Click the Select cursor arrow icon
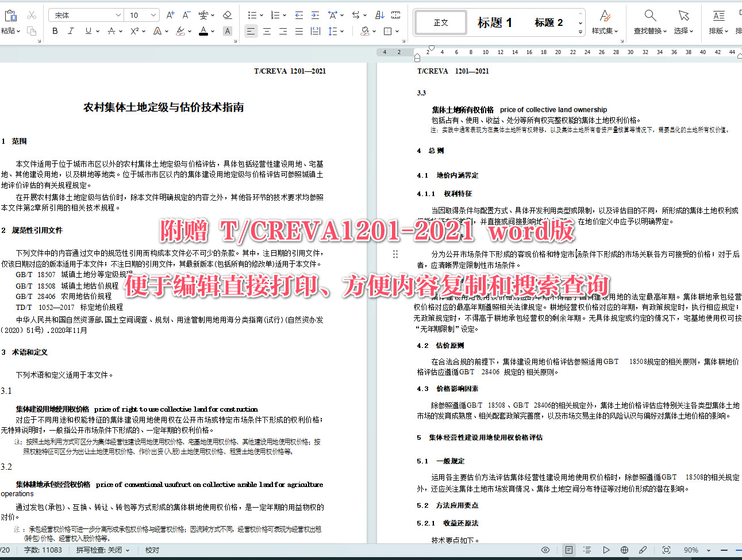 [683, 16]
